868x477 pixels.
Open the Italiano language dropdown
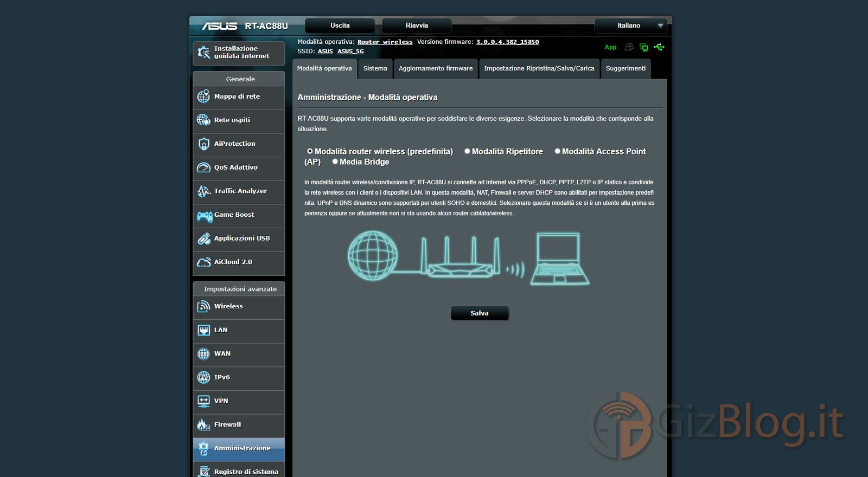(630, 25)
